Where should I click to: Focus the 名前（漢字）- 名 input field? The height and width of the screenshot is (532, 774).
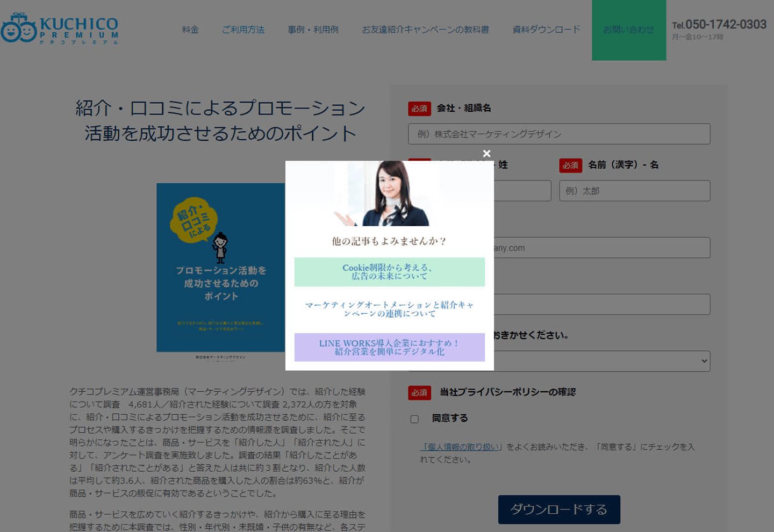634,190
